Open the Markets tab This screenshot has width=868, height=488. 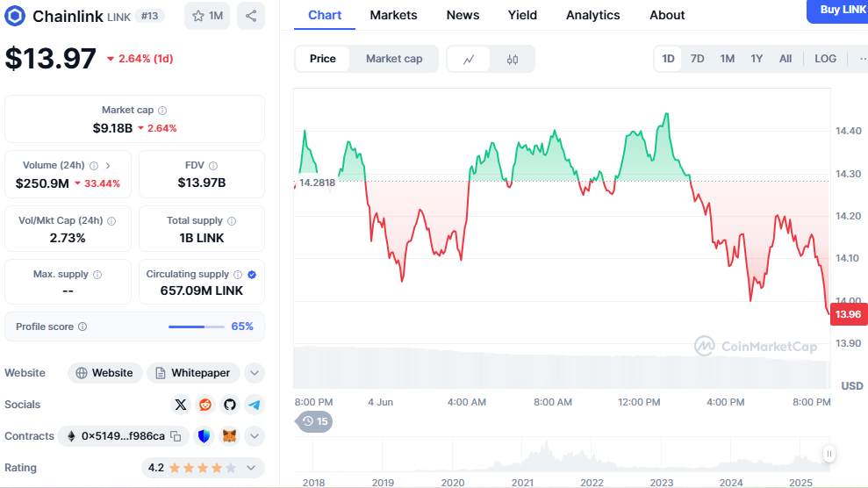click(393, 16)
